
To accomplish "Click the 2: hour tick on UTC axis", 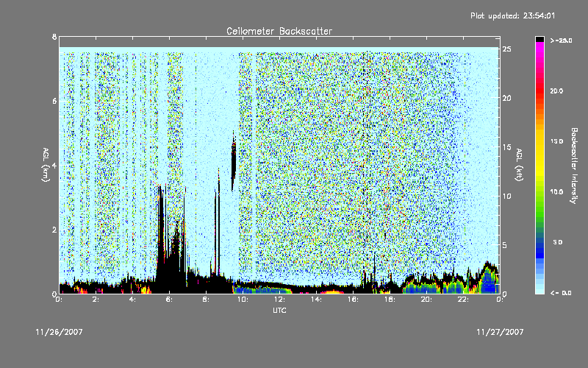I will tap(96, 300).
